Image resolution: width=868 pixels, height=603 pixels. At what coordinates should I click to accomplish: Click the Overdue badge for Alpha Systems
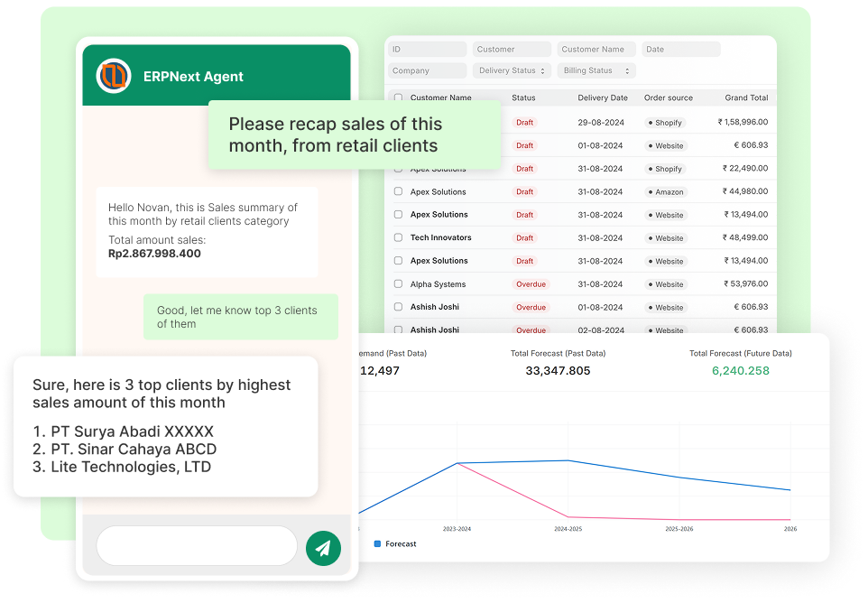pyautogui.click(x=531, y=284)
